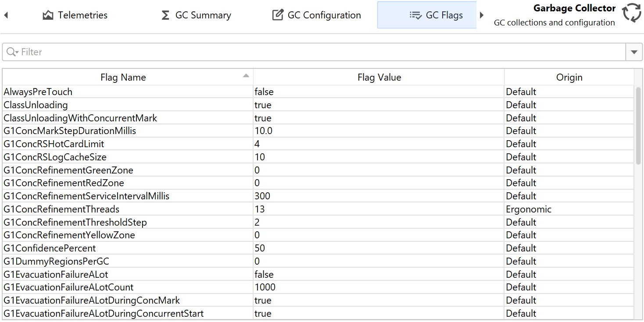This screenshot has width=644, height=322.
Task: Select the AlwaysPreTouch flag row
Action: pos(38,92)
